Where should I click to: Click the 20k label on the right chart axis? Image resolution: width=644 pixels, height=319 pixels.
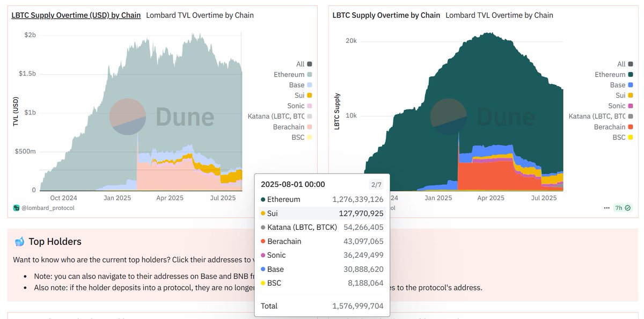(351, 41)
